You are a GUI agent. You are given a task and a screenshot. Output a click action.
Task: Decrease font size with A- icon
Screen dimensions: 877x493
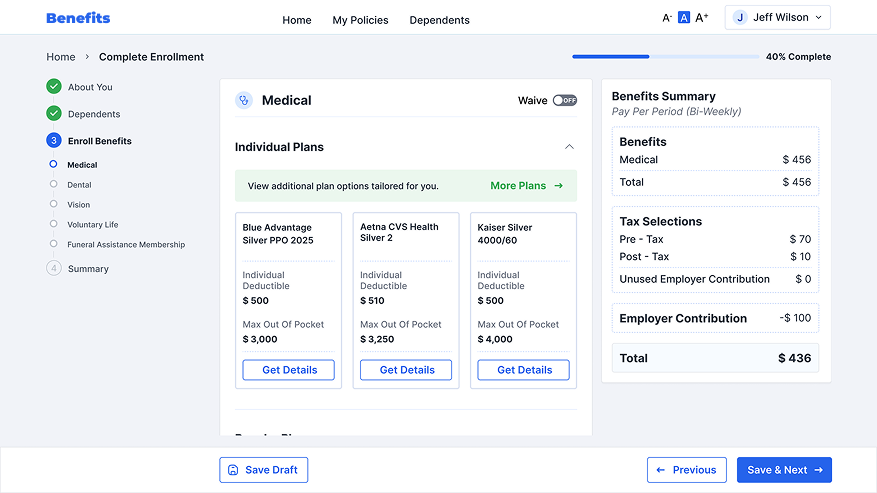pos(667,18)
